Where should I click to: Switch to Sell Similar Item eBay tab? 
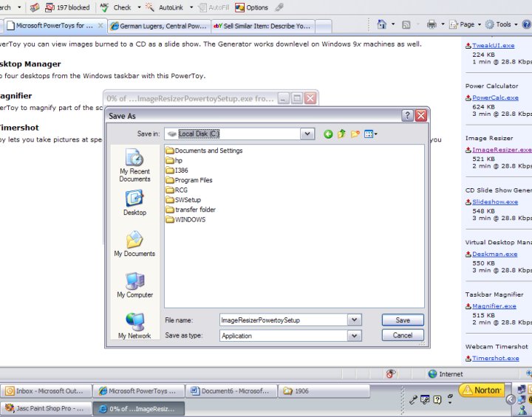(x=262, y=26)
